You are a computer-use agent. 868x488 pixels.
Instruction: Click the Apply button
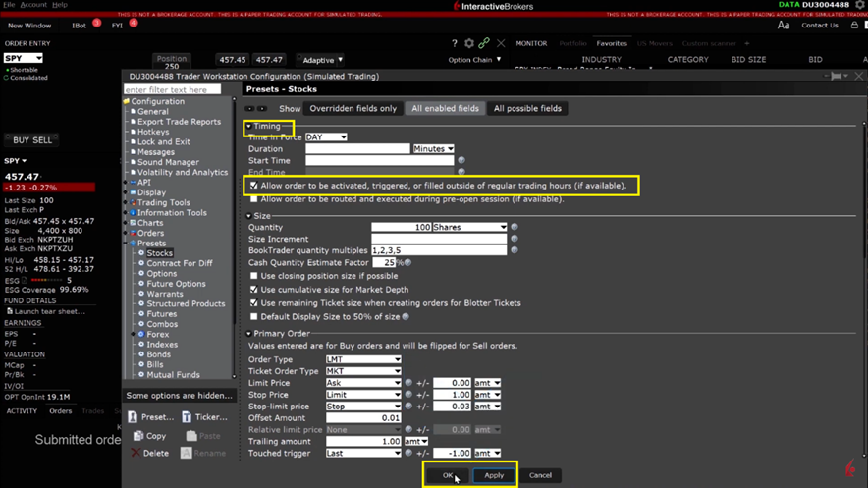tap(494, 475)
